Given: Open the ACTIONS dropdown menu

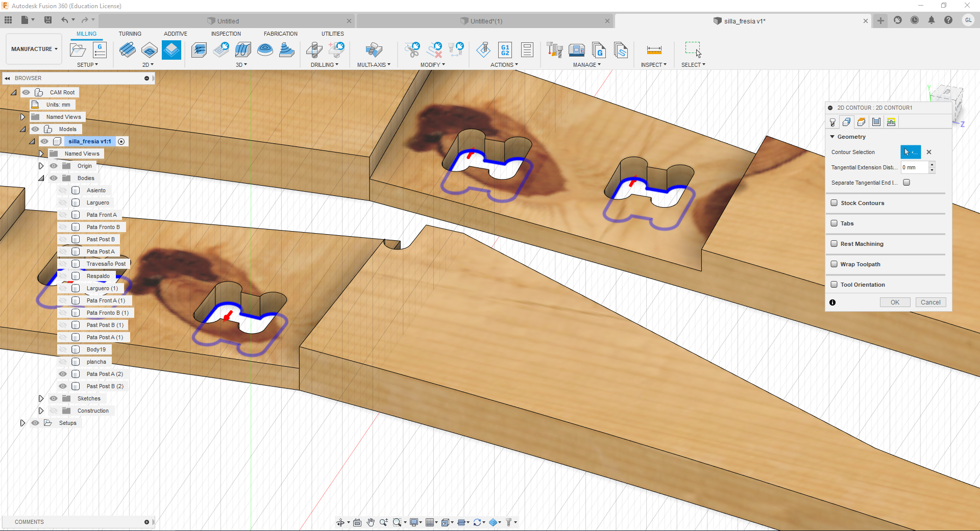Looking at the screenshot, I should [504, 65].
